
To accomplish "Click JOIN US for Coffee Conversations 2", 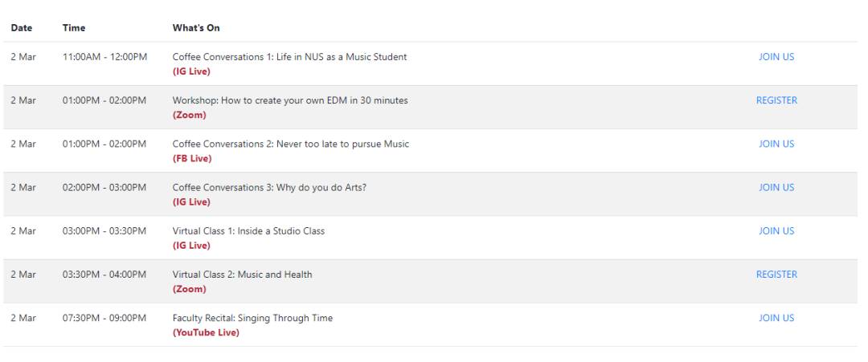I will [776, 144].
